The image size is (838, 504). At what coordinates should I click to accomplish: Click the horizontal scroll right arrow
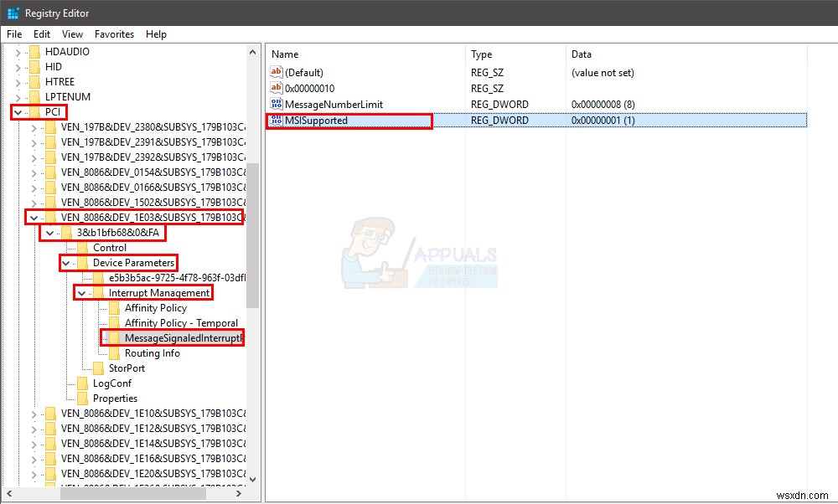click(x=238, y=494)
